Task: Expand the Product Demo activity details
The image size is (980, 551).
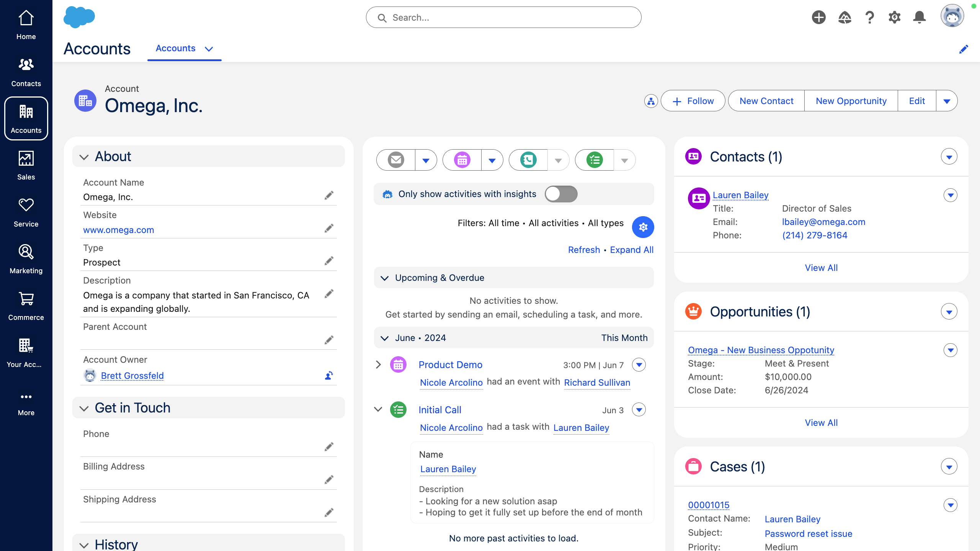Action: [x=378, y=365]
